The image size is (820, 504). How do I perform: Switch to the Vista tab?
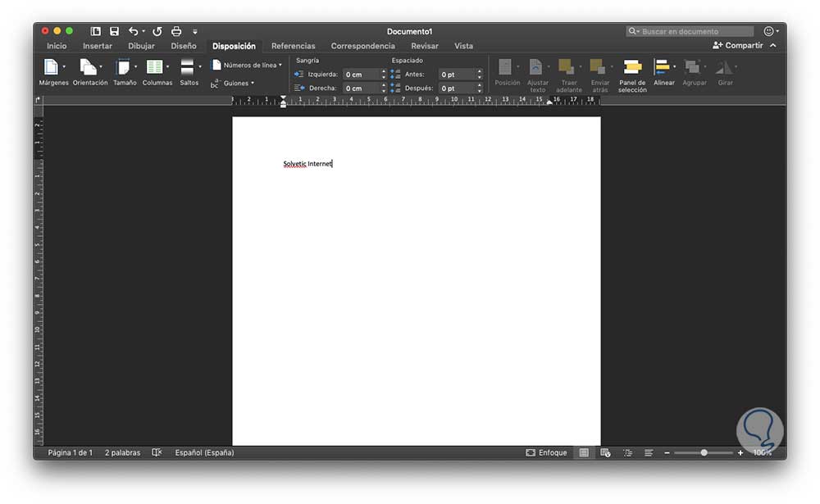[x=463, y=46]
